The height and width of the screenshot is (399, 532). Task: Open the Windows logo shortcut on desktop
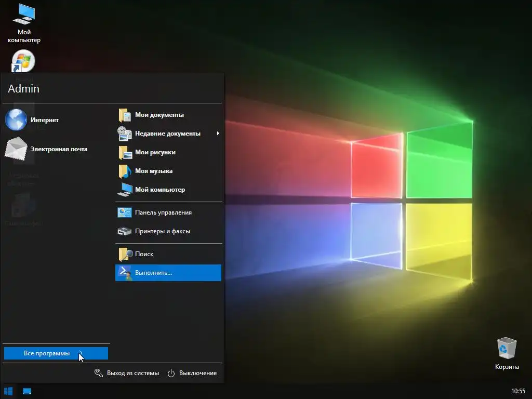23,61
